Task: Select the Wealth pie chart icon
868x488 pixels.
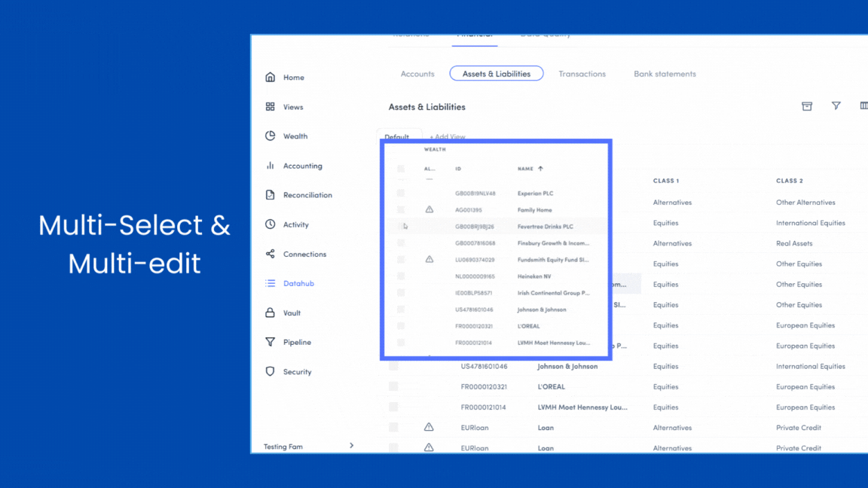Action: [x=270, y=136]
